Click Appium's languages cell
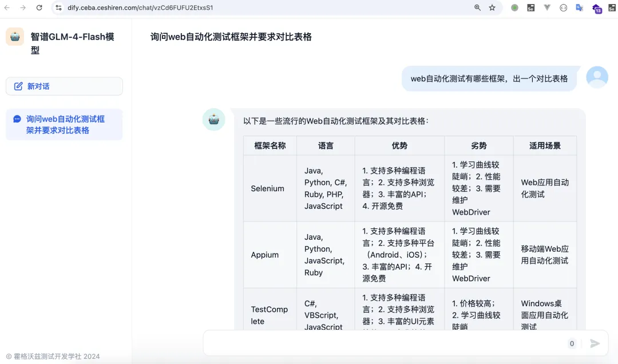618x364 pixels. [326, 255]
